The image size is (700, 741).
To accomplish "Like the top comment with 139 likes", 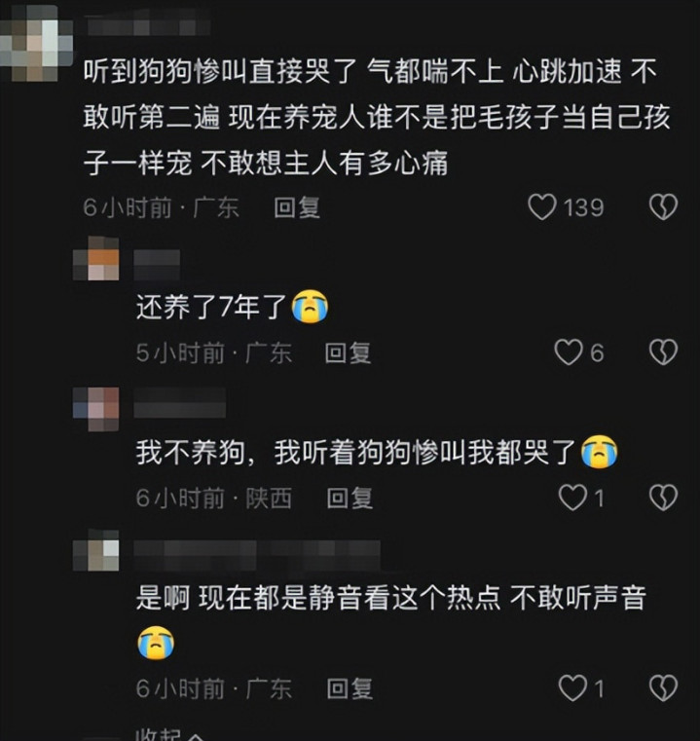I will click(x=541, y=207).
